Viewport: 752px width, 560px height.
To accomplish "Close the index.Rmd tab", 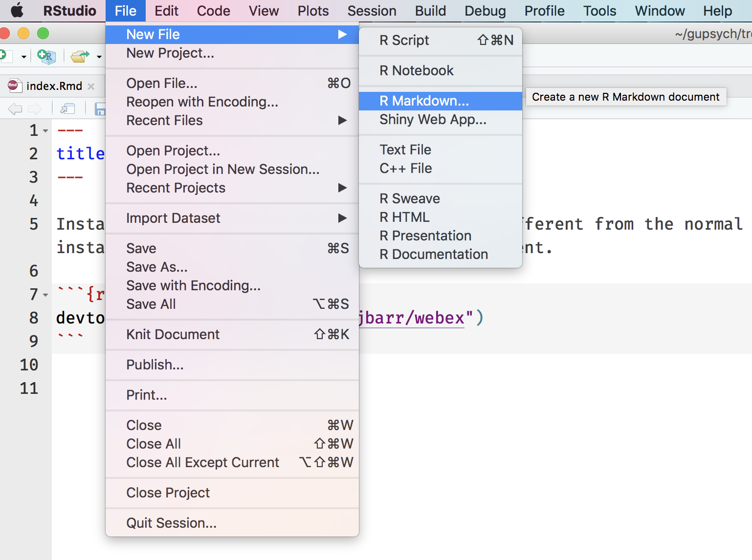I will [x=91, y=86].
